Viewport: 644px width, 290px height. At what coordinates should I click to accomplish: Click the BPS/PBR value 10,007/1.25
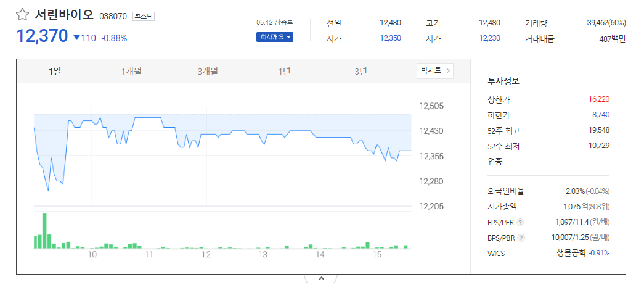coord(570,238)
